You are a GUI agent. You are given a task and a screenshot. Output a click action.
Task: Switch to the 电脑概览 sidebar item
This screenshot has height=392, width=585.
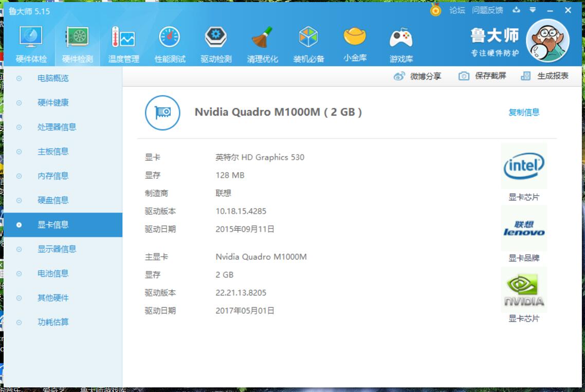click(x=53, y=78)
